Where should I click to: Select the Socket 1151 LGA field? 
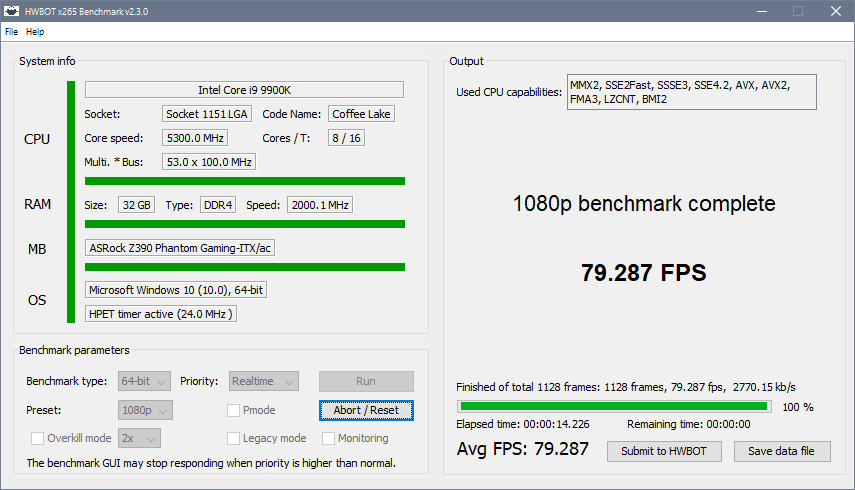[207, 114]
